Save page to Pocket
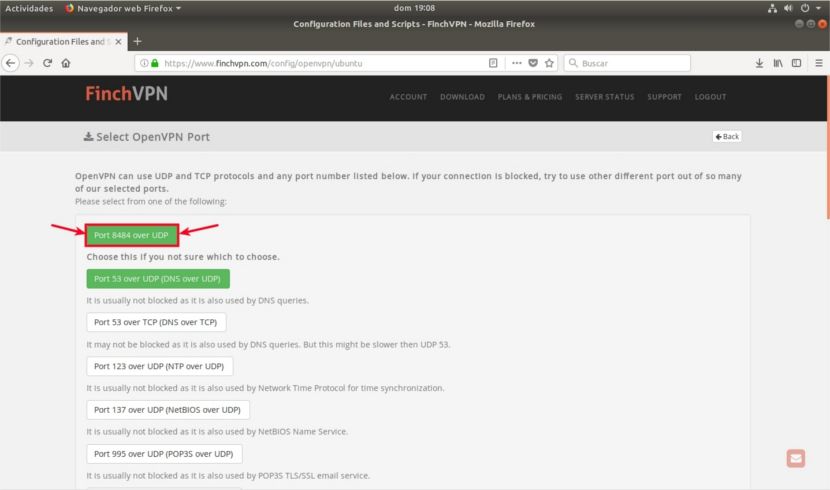 coord(533,63)
